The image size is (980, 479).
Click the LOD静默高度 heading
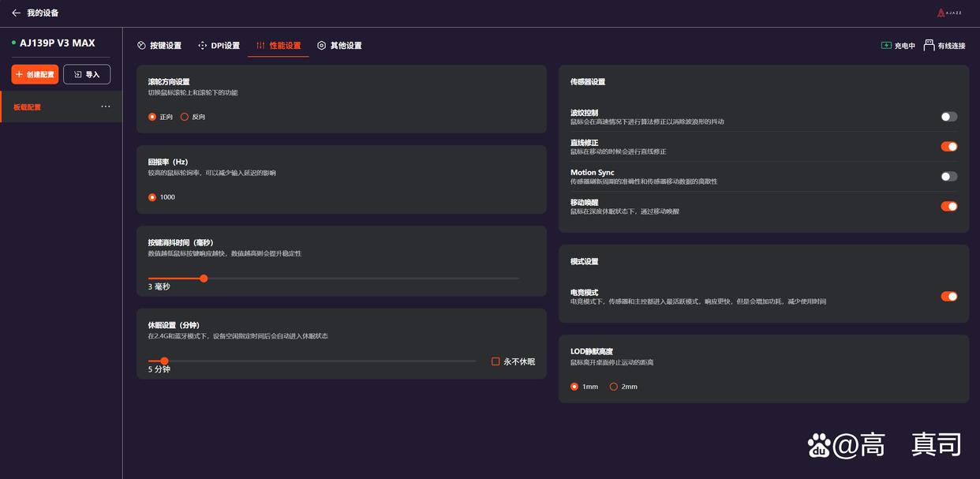(x=592, y=352)
